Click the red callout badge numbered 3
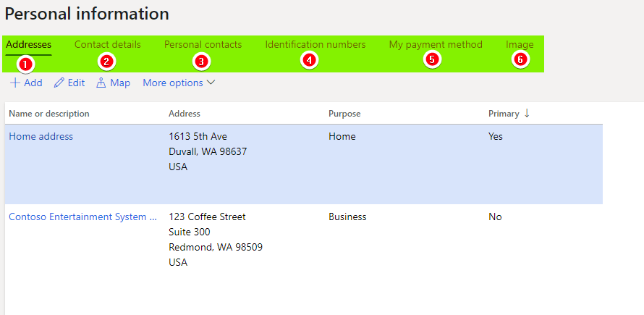Screen dimensions: 644x315 tap(201, 62)
